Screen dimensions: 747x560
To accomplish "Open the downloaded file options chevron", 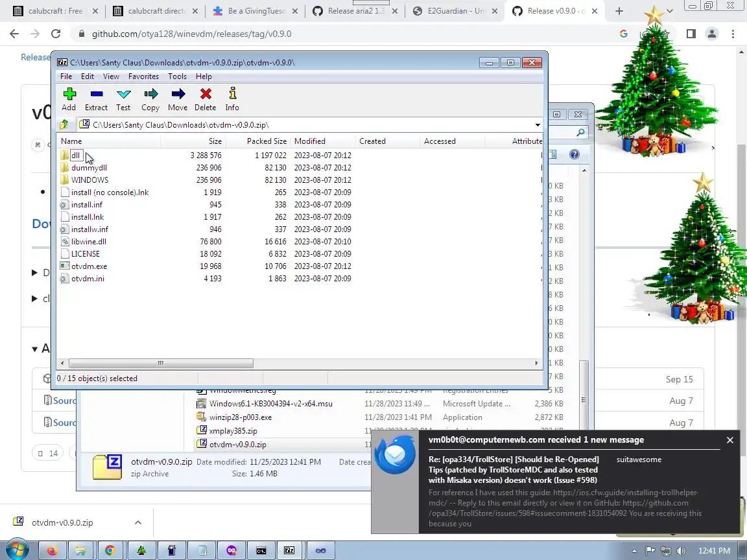I will point(138,522).
